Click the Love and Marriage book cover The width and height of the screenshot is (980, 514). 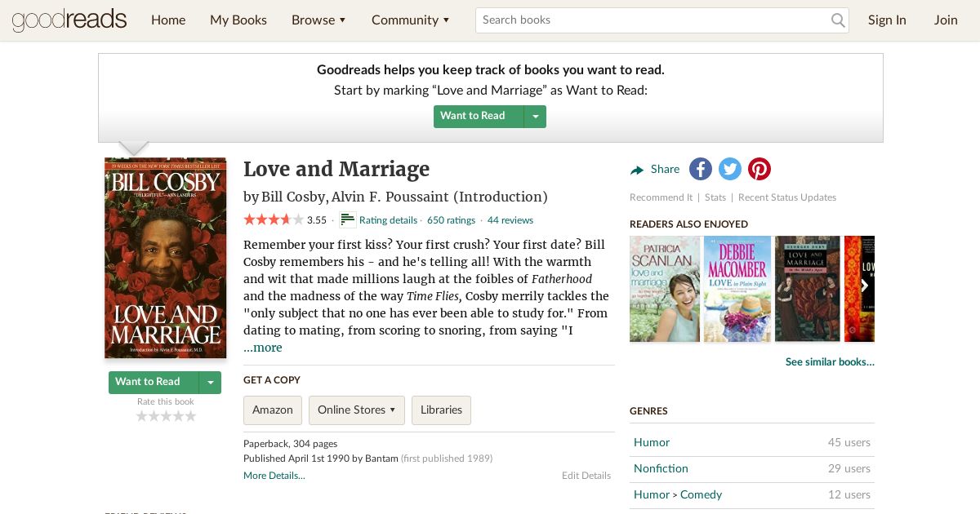pos(166,258)
